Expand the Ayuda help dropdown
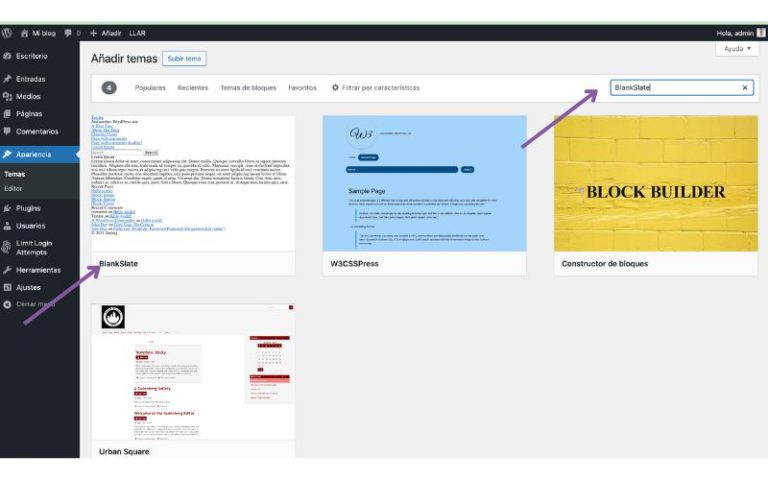This screenshot has height=480, width=768. click(737, 48)
